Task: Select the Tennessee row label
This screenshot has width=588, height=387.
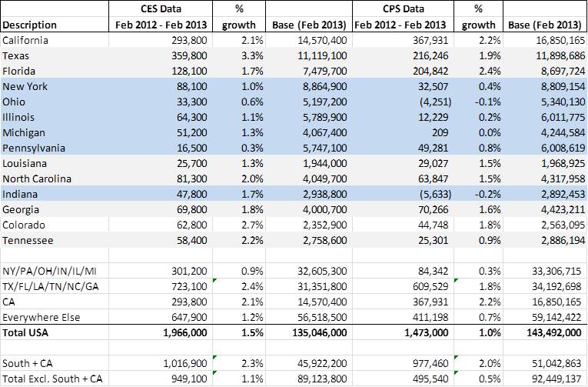Action: pyautogui.click(x=28, y=240)
